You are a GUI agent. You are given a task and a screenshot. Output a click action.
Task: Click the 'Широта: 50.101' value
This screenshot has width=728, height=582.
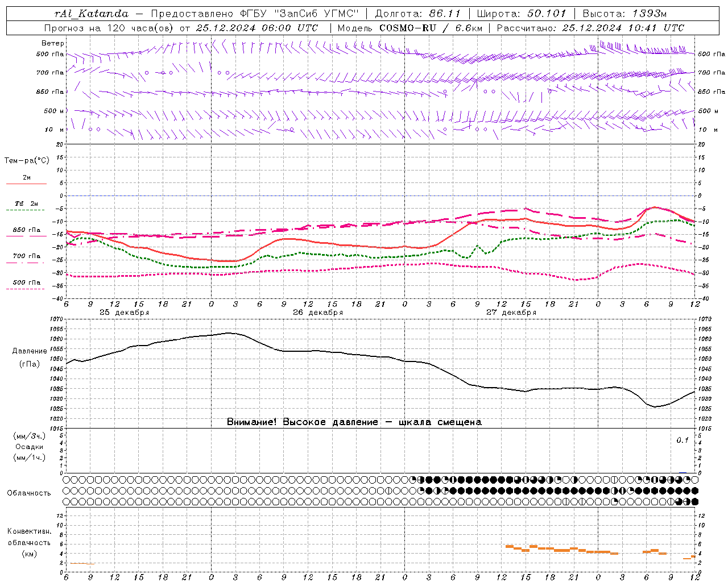point(522,14)
